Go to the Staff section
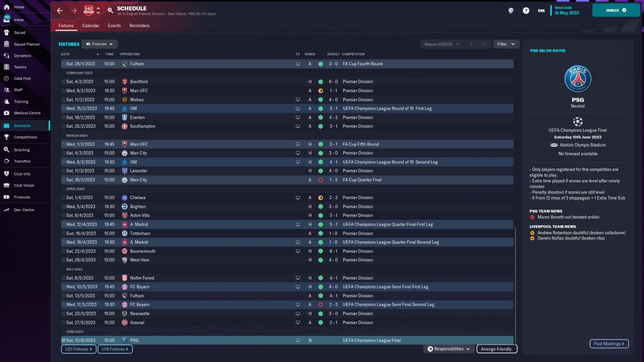The height and width of the screenshot is (362, 644). pyautogui.click(x=18, y=90)
